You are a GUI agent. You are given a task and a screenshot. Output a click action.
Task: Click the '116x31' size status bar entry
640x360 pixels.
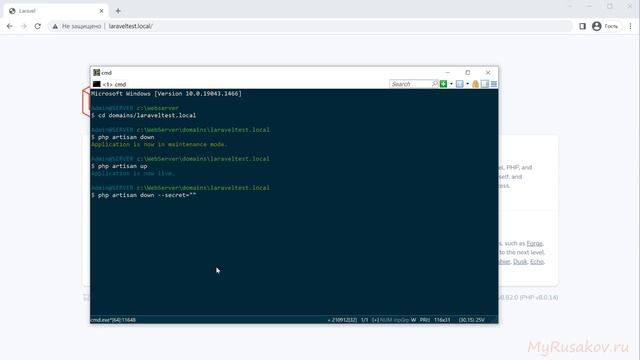[442, 320]
